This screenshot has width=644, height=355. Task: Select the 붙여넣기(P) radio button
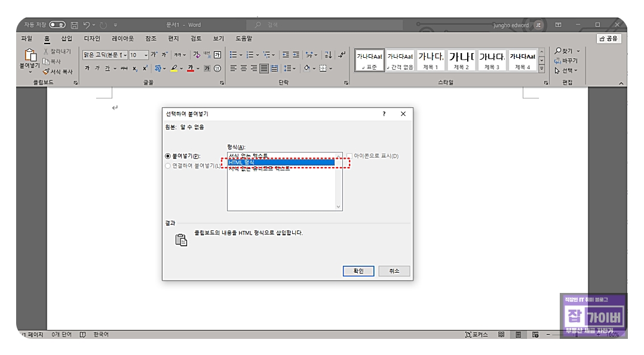[x=167, y=156]
